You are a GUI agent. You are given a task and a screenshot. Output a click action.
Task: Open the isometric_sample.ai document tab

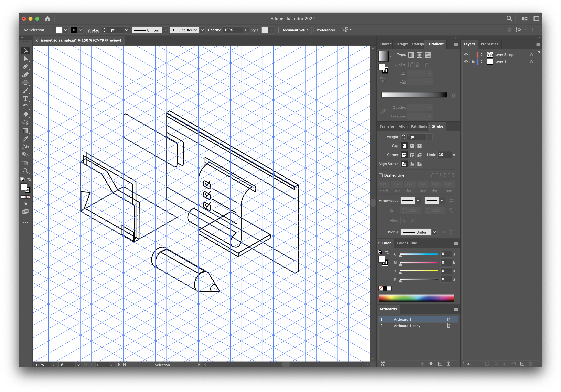coord(81,40)
